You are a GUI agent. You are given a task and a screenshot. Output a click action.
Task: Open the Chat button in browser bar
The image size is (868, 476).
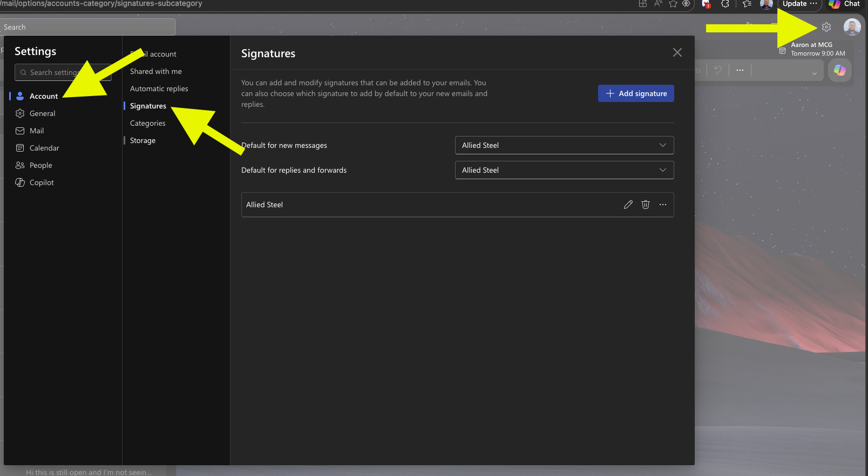pos(846,4)
